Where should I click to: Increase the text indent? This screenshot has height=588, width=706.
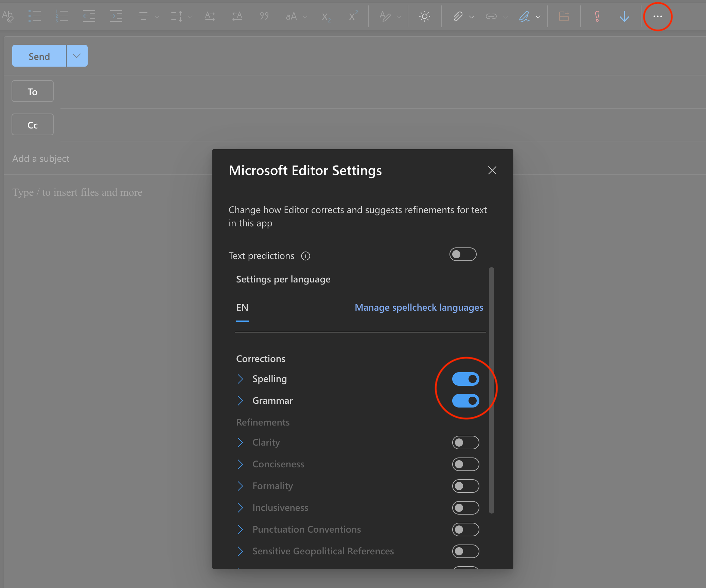(x=116, y=16)
